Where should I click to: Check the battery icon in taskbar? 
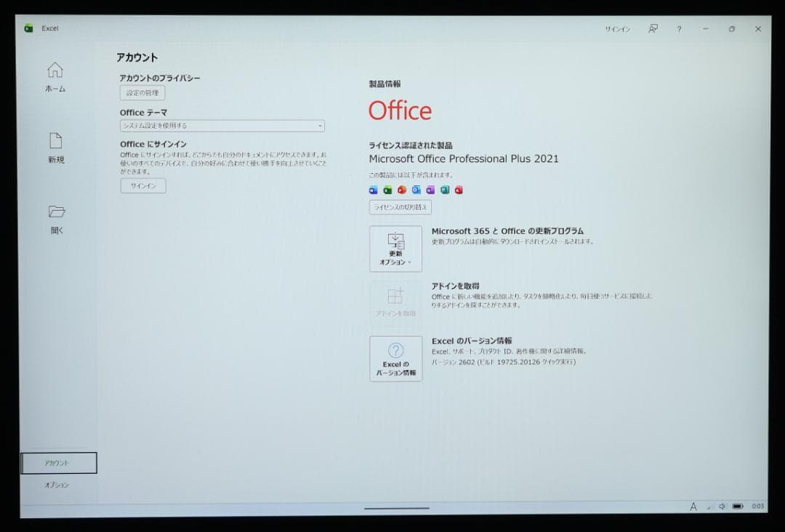(x=738, y=507)
